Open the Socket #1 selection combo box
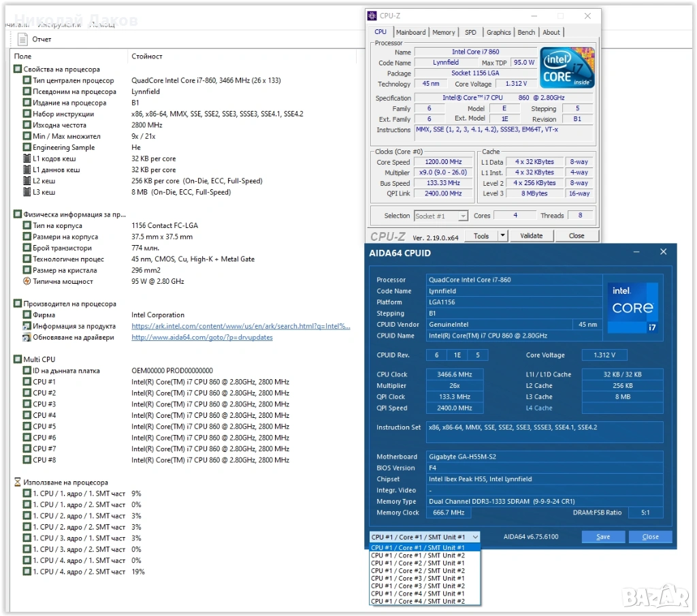 pyautogui.click(x=441, y=216)
